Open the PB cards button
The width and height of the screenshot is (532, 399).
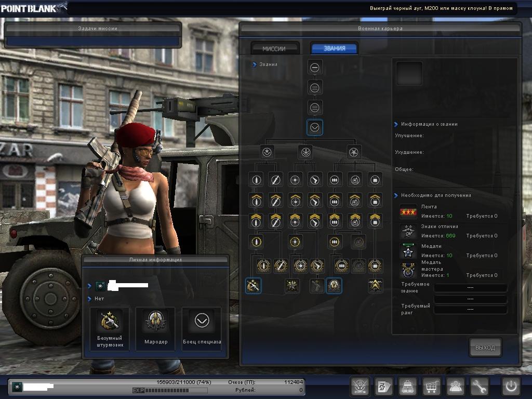tap(384, 386)
